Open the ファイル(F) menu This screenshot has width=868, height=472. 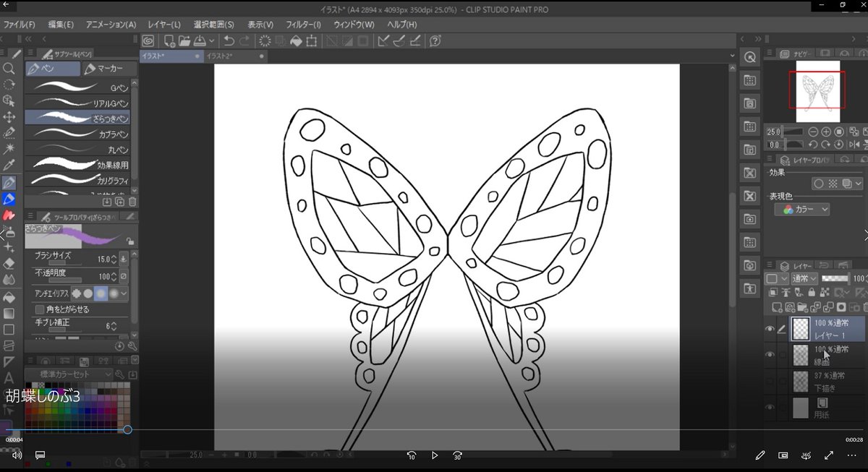(20, 24)
